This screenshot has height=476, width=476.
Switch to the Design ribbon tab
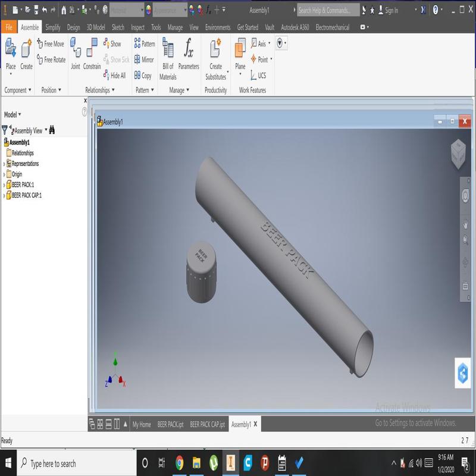click(x=73, y=27)
